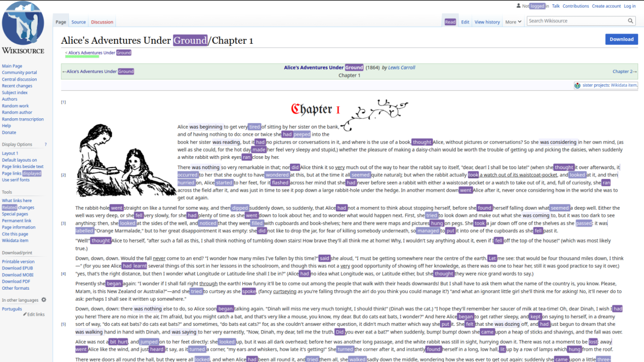
Task: Click Random author link
Action: [x=17, y=112]
